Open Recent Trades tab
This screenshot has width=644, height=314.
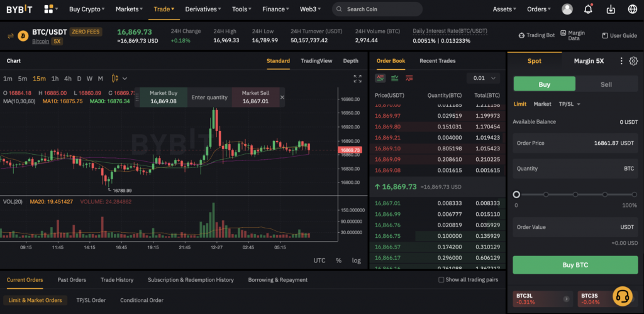point(438,61)
